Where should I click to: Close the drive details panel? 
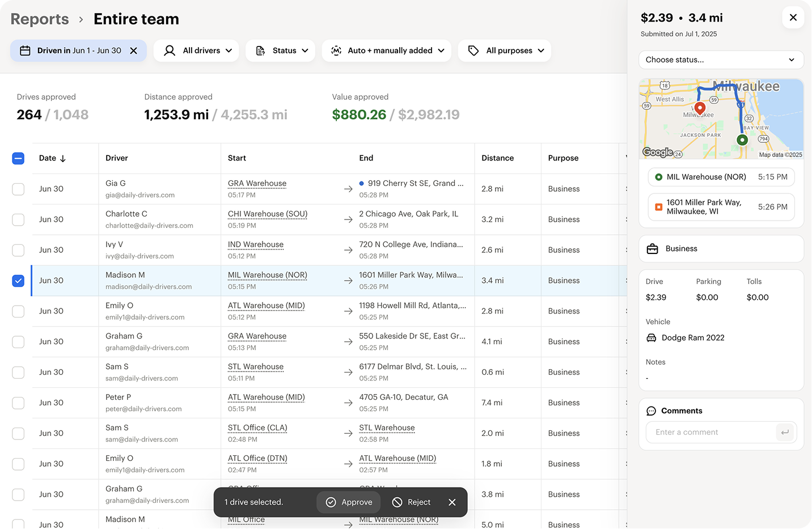(793, 18)
